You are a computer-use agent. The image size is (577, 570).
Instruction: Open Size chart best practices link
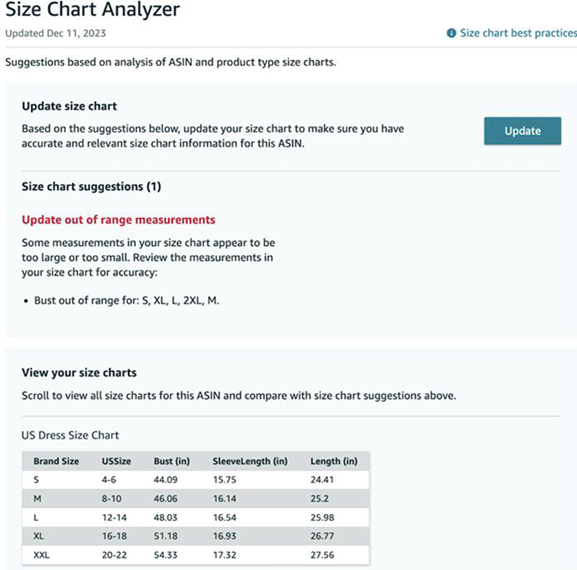pos(518,33)
